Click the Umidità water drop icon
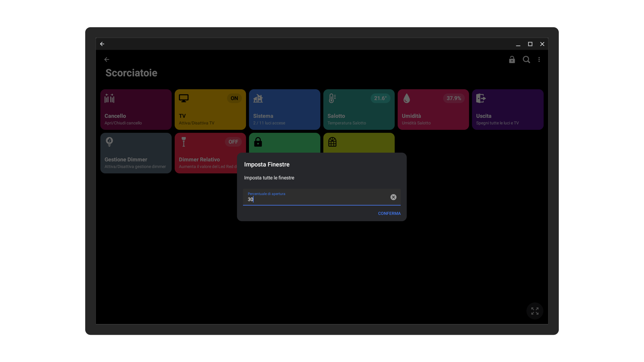The height and width of the screenshot is (362, 644). tap(407, 98)
